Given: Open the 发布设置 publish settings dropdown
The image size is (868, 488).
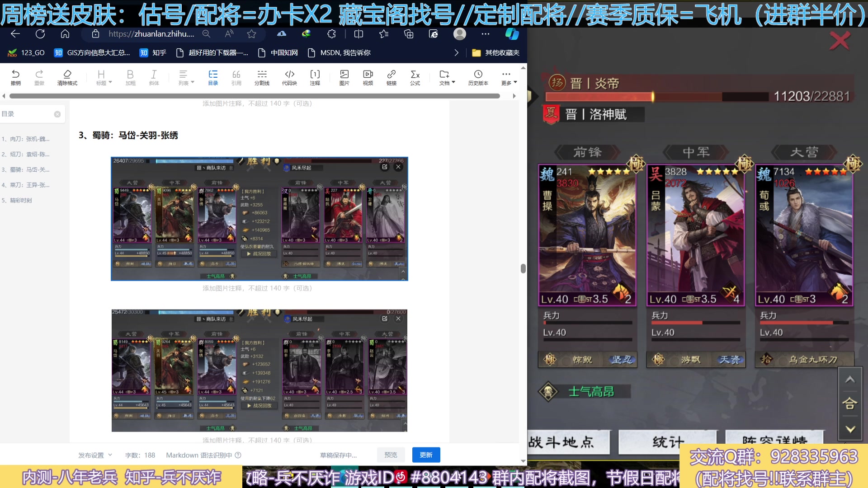Looking at the screenshot, I should tap(95, 455).
